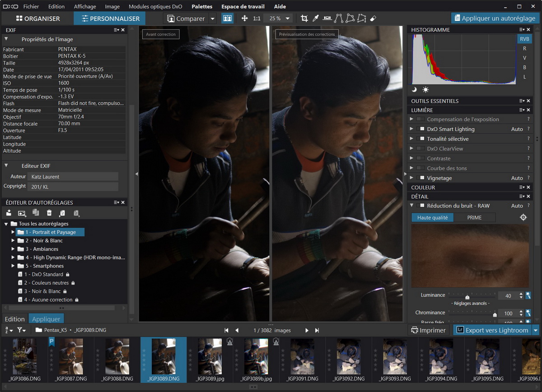Toggle Réduction du bruit - RAW off
This screenshot has height=392, width=542.
(x=421, y=206)
